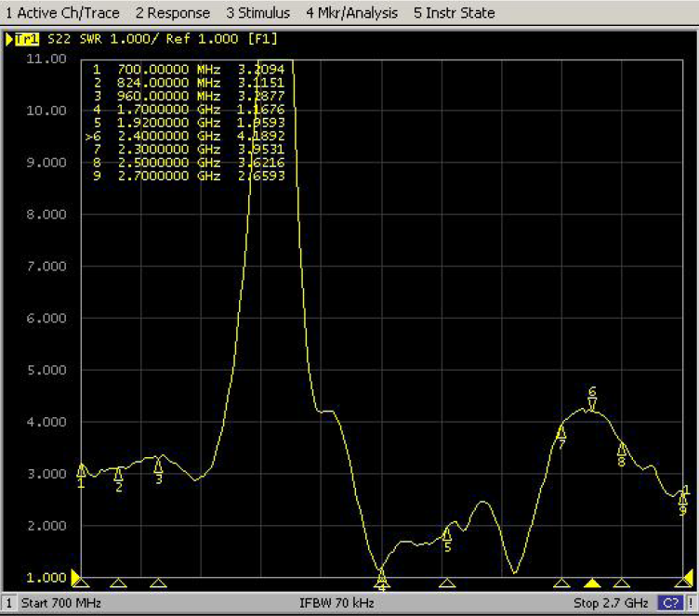Click the Start 700 MHz field

coord(61,604)
